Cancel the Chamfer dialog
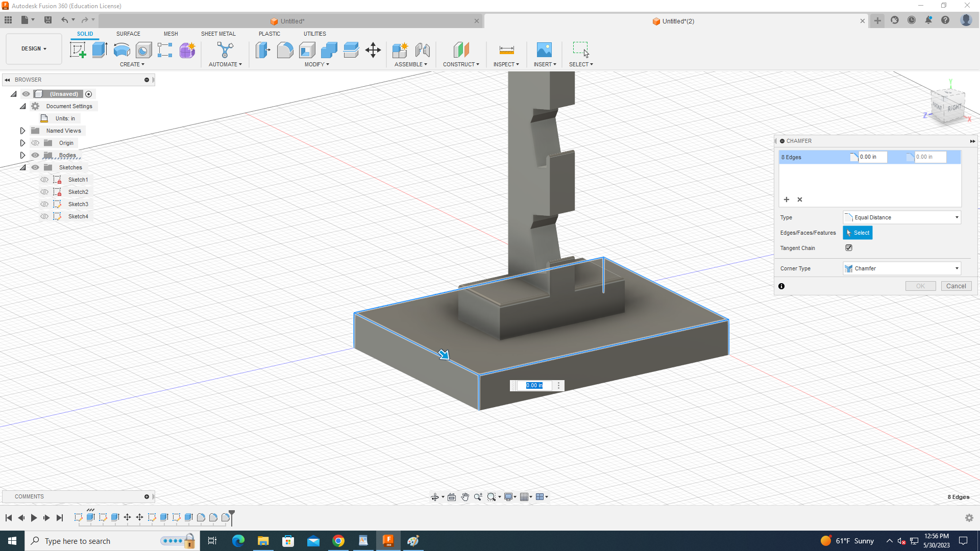 [955, 286]
